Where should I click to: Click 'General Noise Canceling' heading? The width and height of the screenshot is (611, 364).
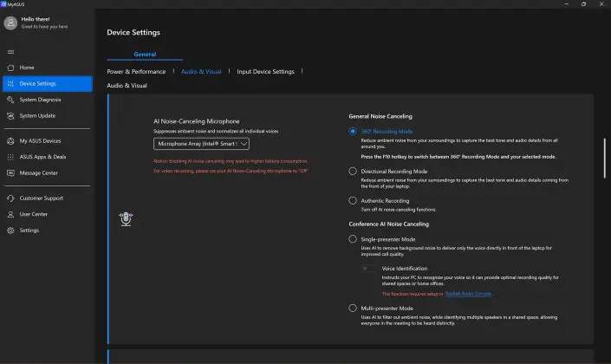pos(380,116)
